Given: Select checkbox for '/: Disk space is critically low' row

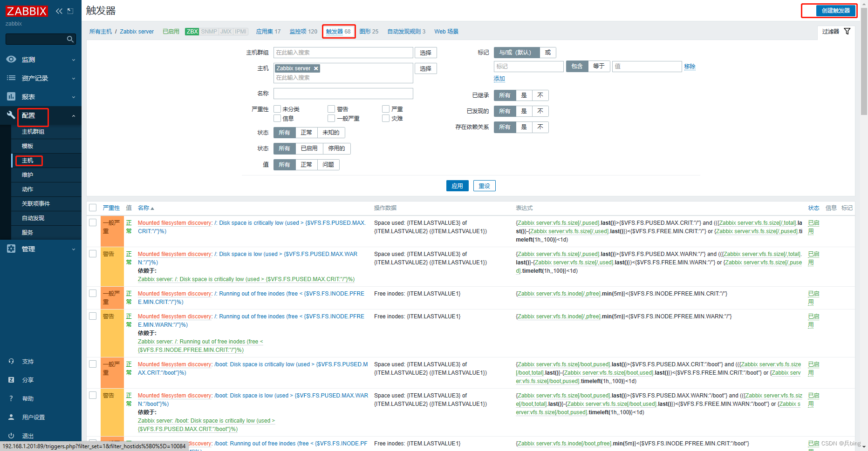Looking at the screenshot, I should coord(93,222).
